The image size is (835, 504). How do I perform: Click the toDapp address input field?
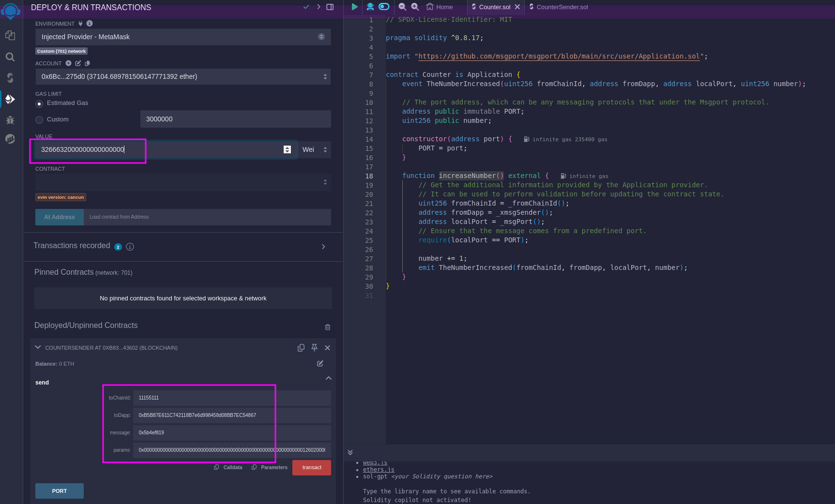(x=232, y=415)
